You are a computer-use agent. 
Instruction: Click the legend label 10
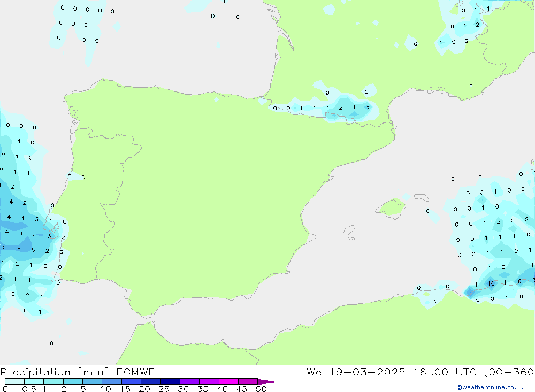pyautogui.click(x=105, y=389)
